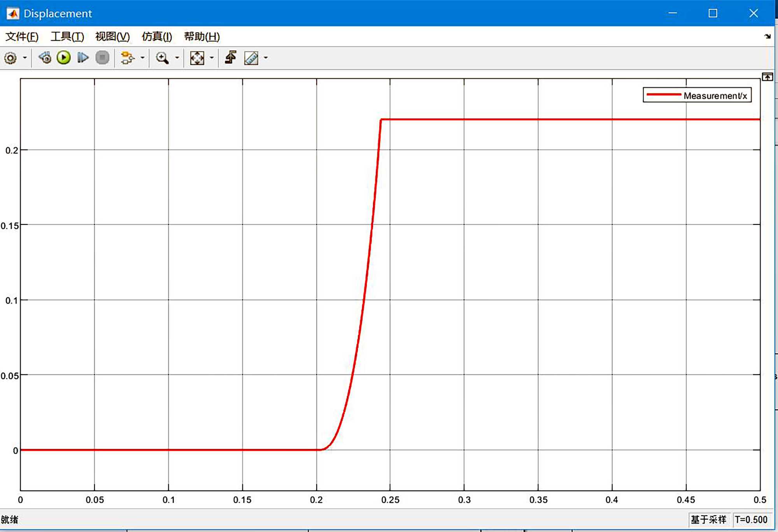Open the 视图(V) menu
The width and height of the screenshot is (778, 532).
coord(112,37)
